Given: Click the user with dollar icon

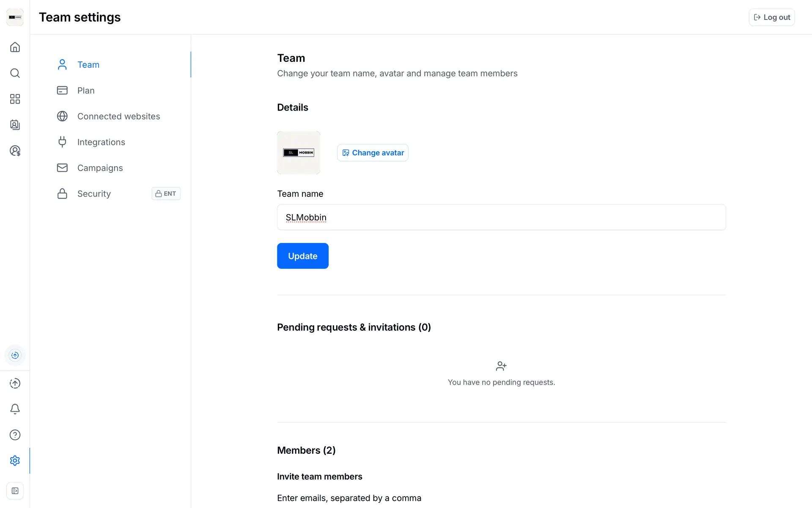Looking at the screenshot, I should click(x=15, y=151).
